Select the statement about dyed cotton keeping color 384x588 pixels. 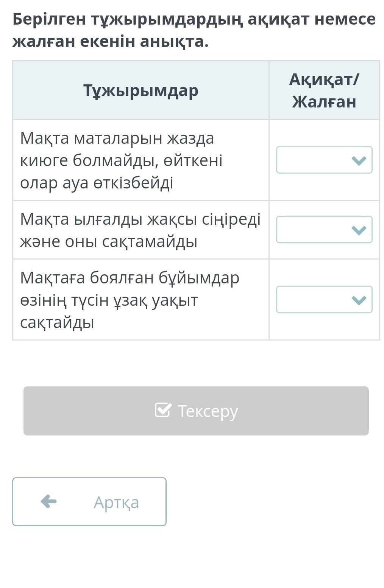tap(130, 300)
